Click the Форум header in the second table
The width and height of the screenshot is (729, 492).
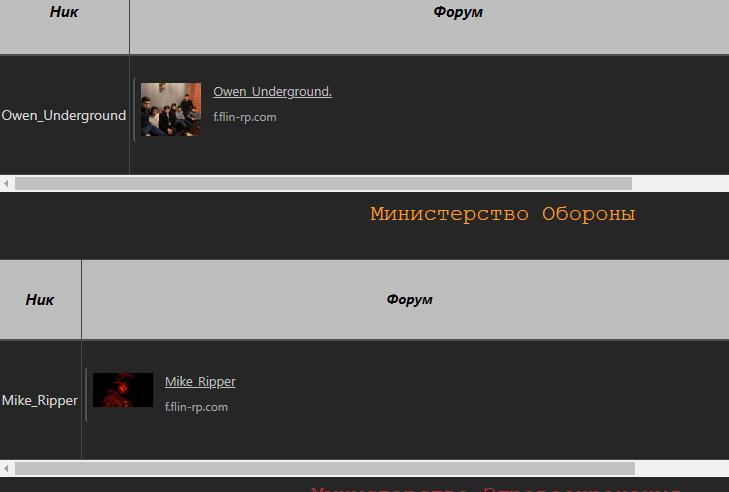tap(410, 299)
